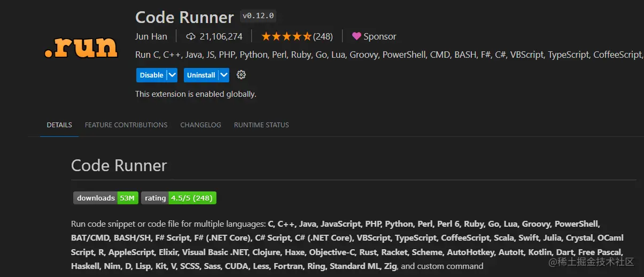
Task: Switch to the DETAILS tab
Action: [59, 125]
